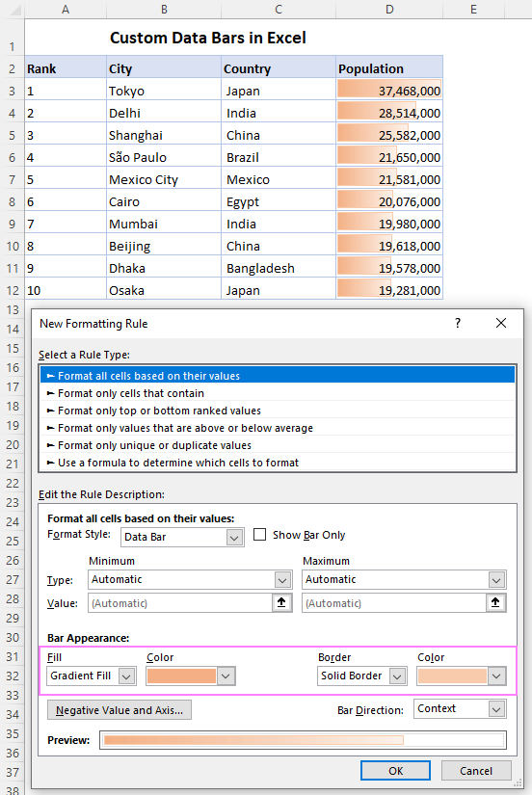This screenshot has height=795, width=532.
Task: Click the OK button
Action: (395, 771)
